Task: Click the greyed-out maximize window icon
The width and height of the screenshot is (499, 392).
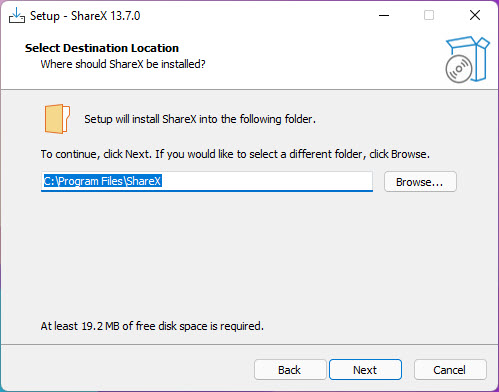Action: pos(429,15)
